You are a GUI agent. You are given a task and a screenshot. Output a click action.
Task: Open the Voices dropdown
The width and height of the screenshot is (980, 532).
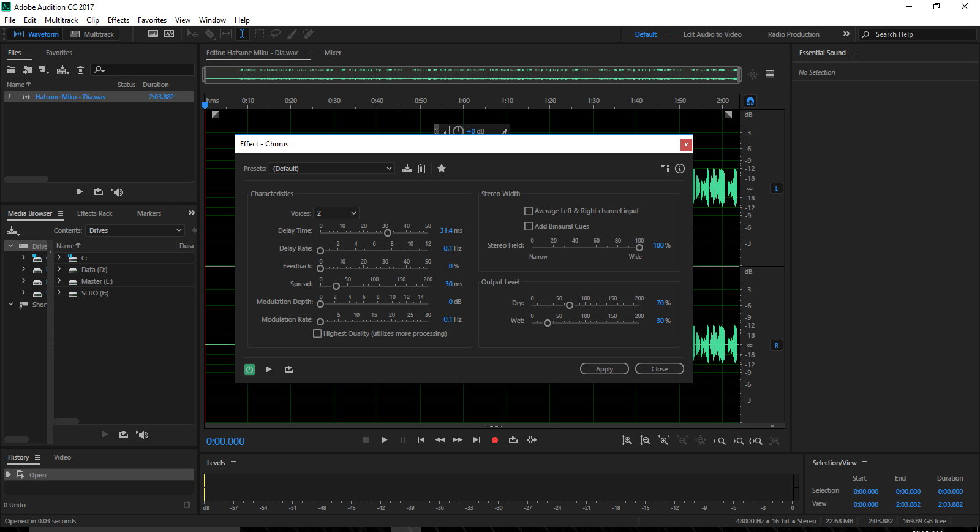[336, 213]
